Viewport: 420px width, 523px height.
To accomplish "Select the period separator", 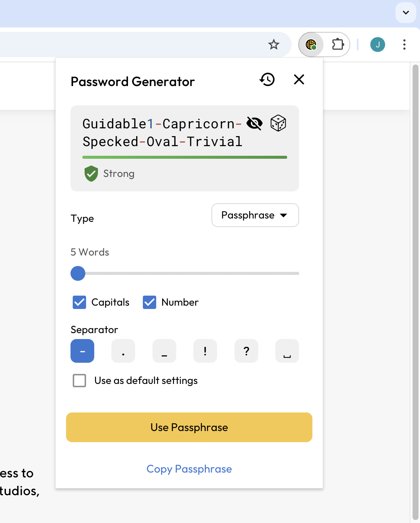I will 123,351.
